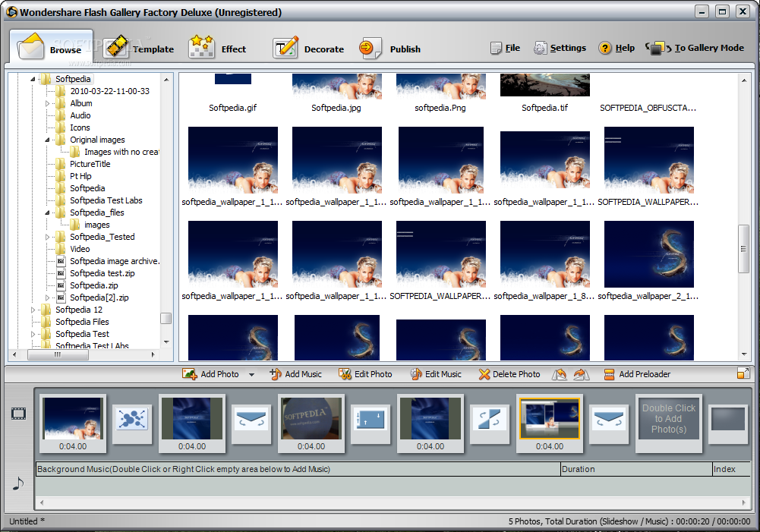Go to the Publish tab

pos(389,49)
